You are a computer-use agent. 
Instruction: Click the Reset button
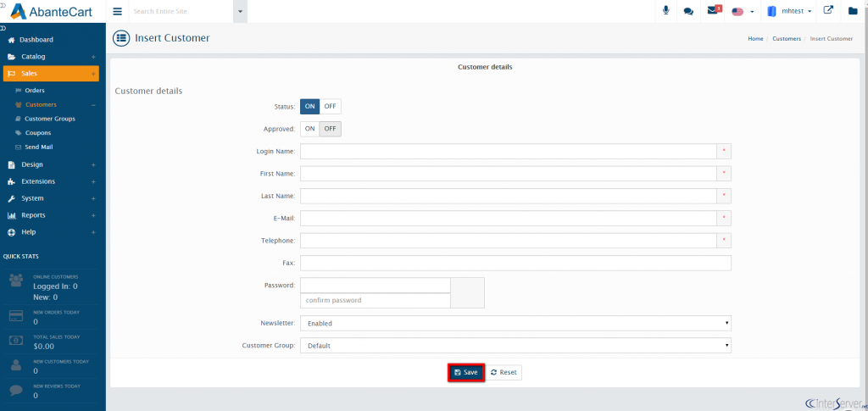click(504, 372)
